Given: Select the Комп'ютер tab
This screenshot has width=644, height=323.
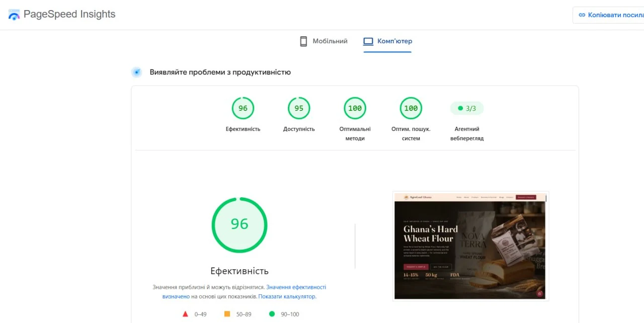Looking at the screenshot, I should (387, 41).
